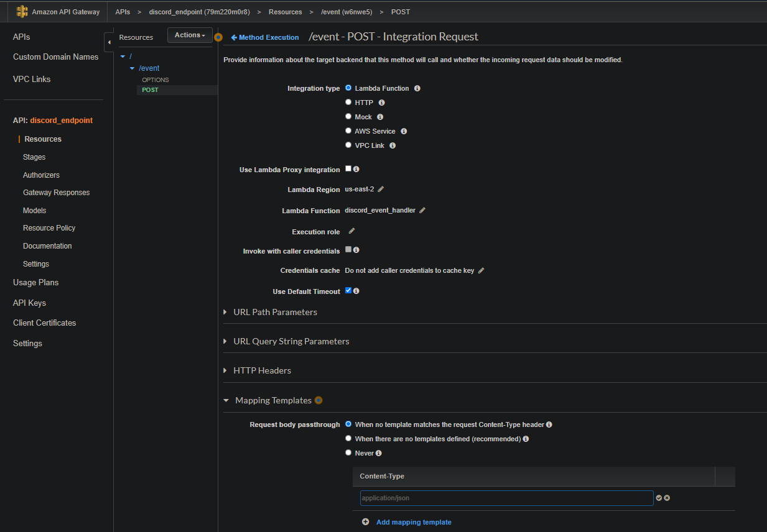Image resolution: width=767 pixels, height=532 pixels.
Task: Go back to Method Execution
Action: click(265, 37)
